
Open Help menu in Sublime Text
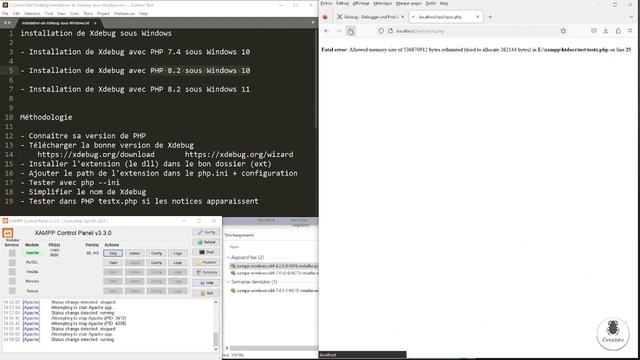(143, 13)
